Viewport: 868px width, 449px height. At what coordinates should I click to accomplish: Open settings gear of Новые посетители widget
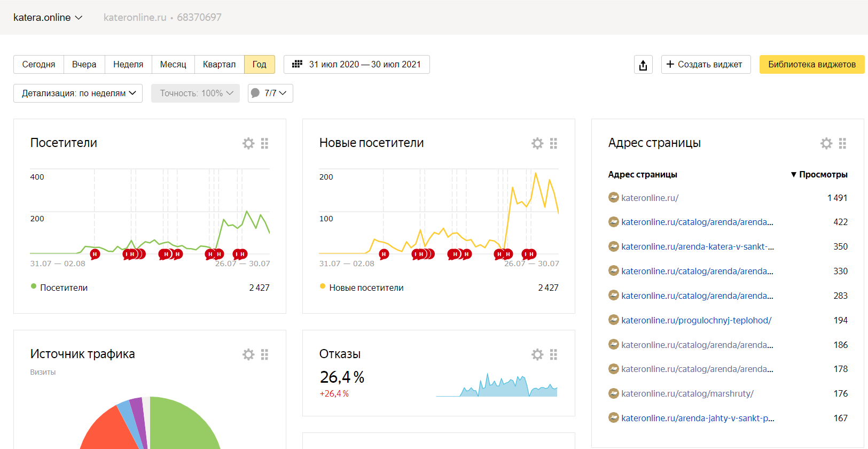click(x=537, y=143)
